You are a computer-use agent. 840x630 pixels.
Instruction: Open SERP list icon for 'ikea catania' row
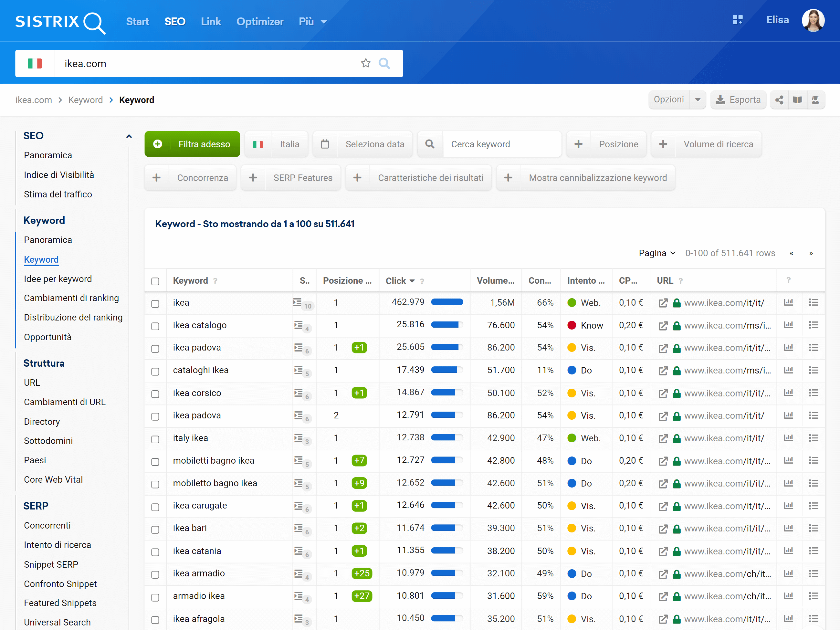(814, 551)
